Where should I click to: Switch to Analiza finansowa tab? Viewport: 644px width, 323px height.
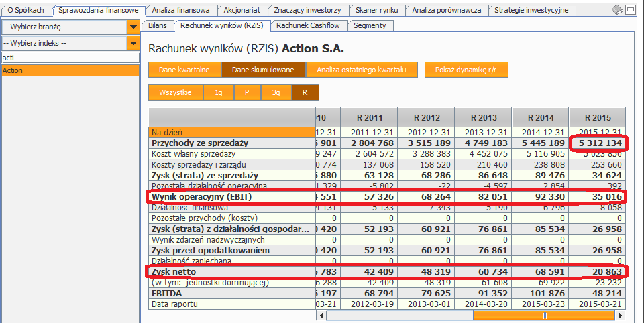(180, 10)
